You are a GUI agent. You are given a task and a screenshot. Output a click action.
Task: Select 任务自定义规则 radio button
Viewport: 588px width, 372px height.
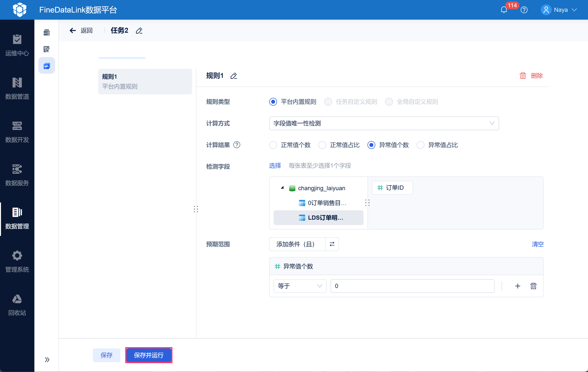point(328,102)
